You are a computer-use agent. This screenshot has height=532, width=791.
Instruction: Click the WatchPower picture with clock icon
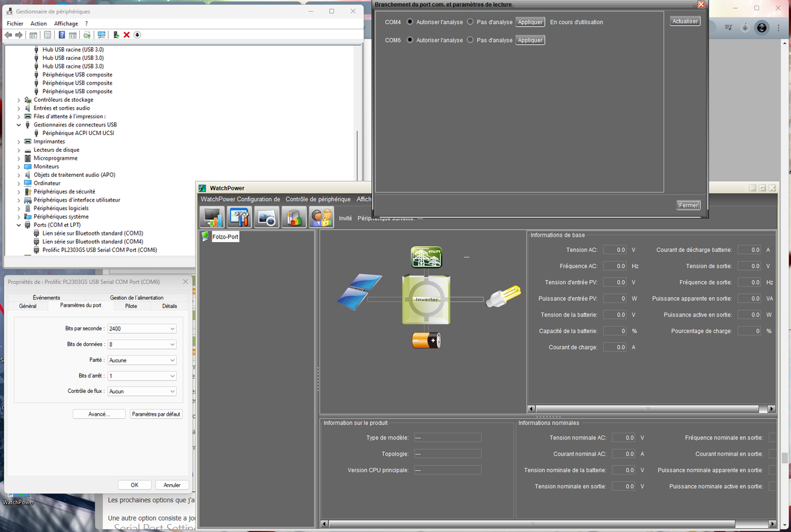point(266,217)
